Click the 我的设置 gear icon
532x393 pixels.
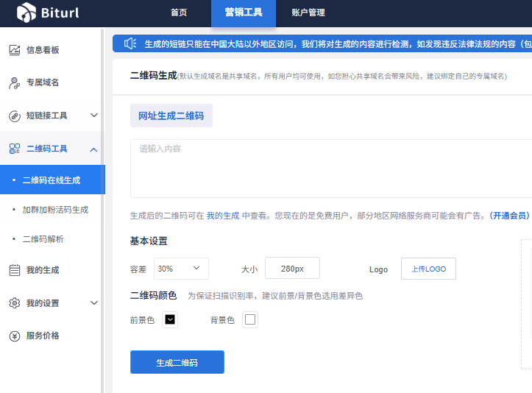pos(15,303)
